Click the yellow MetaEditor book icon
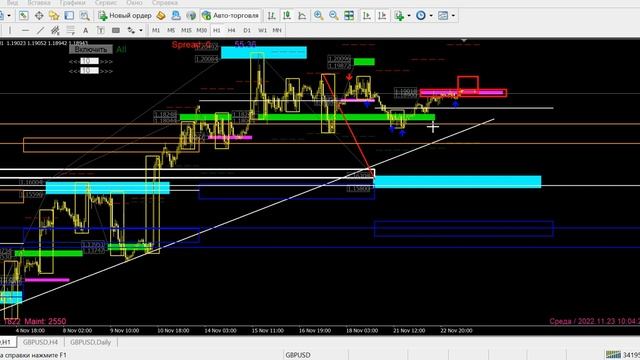The height and width of the screenshot is (360, 640). point(161,16)
